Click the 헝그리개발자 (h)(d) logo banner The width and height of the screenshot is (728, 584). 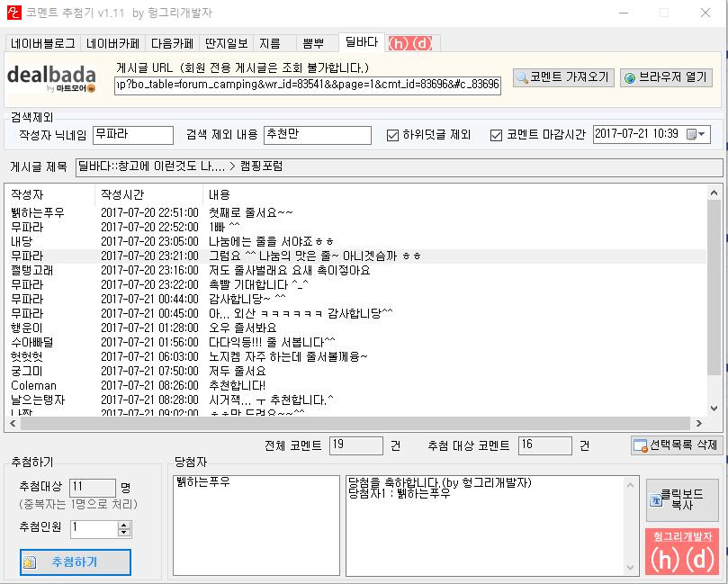click(x=681, y=552)
